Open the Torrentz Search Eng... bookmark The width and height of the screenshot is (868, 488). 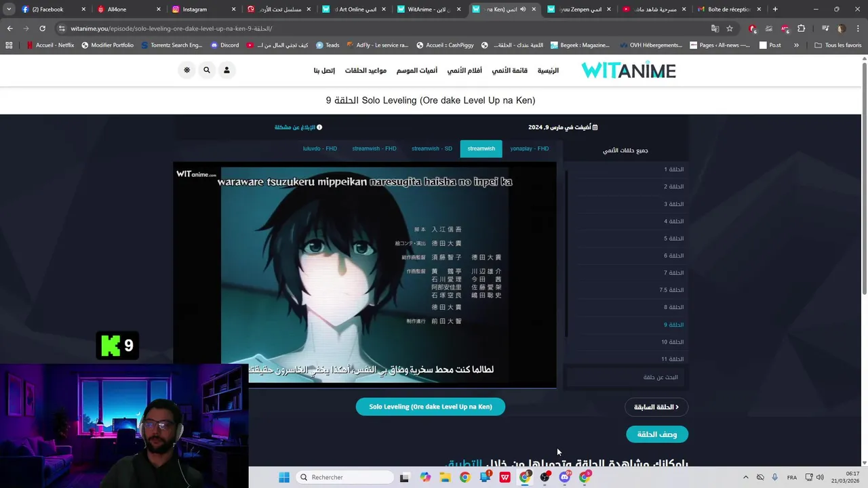[x=172, y=45]
